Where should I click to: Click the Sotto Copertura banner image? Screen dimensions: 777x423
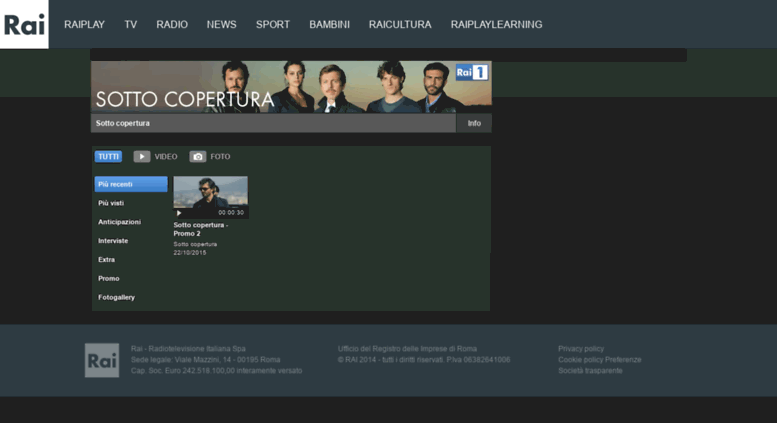click(x=291, y=87)
